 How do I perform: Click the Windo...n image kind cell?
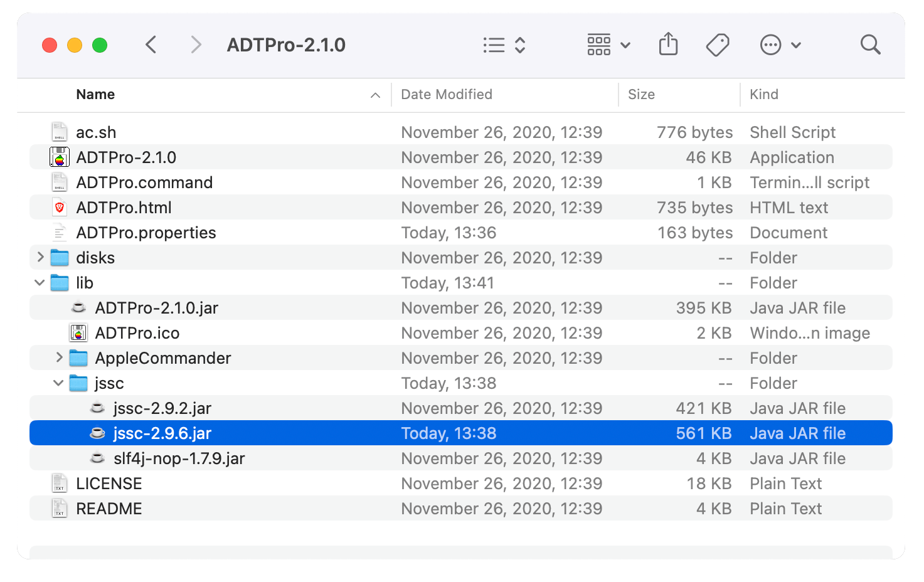pos(810,333)
